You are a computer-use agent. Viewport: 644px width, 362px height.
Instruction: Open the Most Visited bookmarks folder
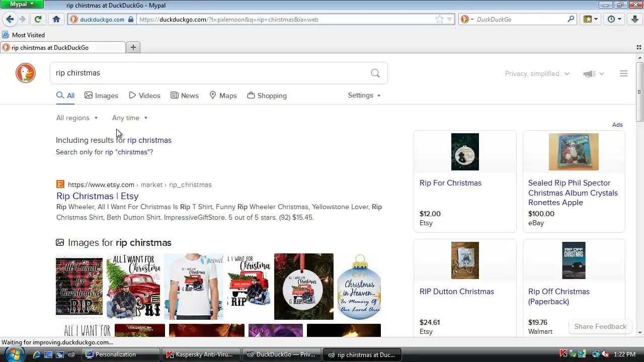24,35
